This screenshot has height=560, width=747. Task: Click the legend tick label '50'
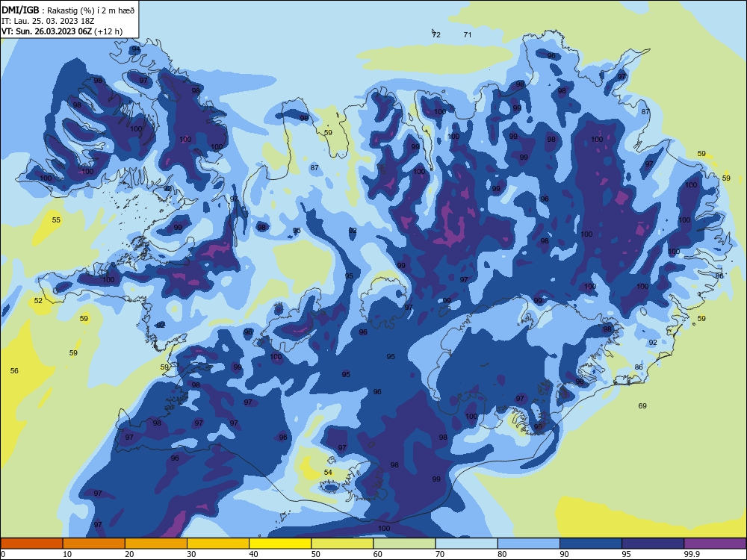point(315,554)
